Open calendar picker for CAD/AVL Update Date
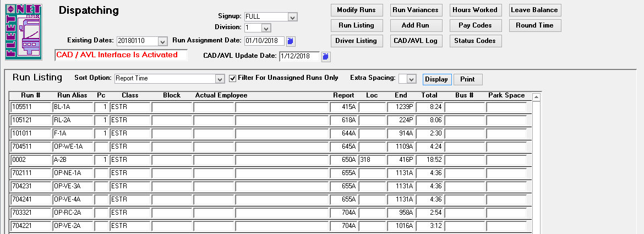The width and height of the screenshot is (644, 234). pyautogui.click(x=325, y=56)
